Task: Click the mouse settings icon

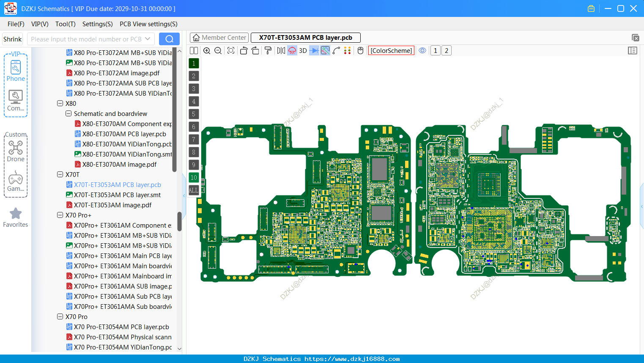Action: [361, 51]
